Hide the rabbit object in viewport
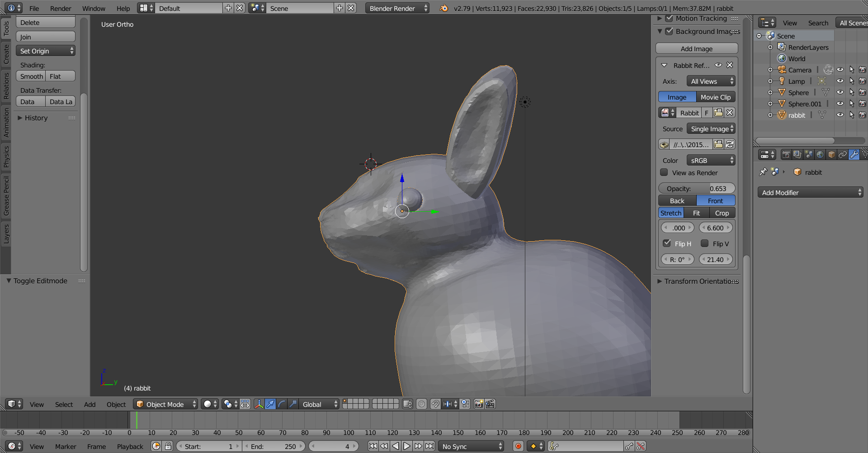 [x=840, y=115]
